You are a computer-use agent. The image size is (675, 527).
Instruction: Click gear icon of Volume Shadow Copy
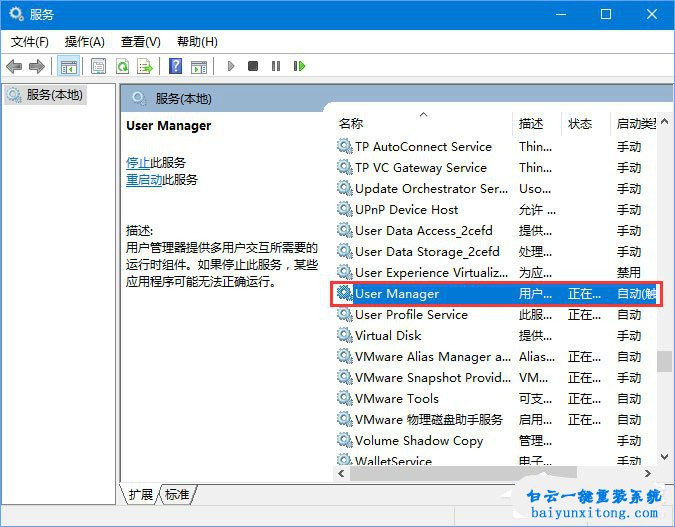coord(344,440)
